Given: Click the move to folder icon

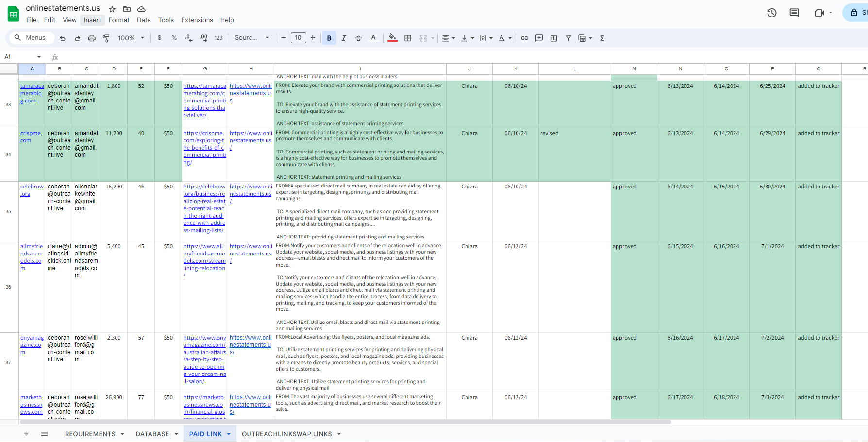Looking at the screenshot, I should point(127,9).
